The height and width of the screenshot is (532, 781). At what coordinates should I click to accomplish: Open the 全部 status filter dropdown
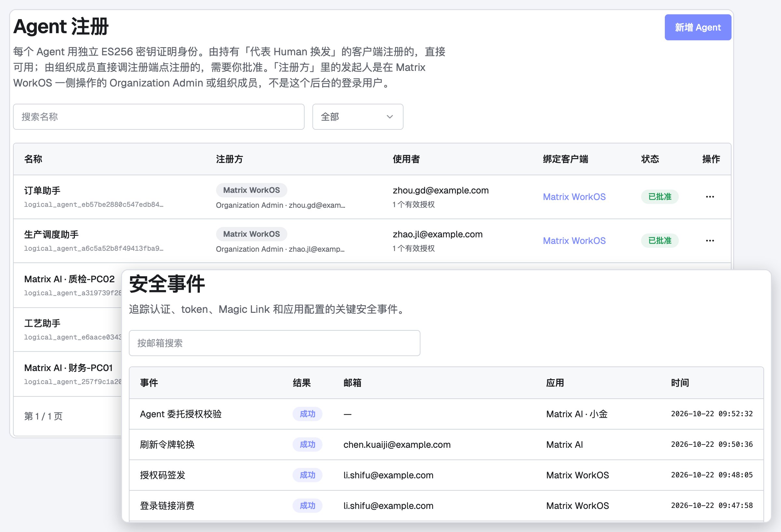point(358,116)
